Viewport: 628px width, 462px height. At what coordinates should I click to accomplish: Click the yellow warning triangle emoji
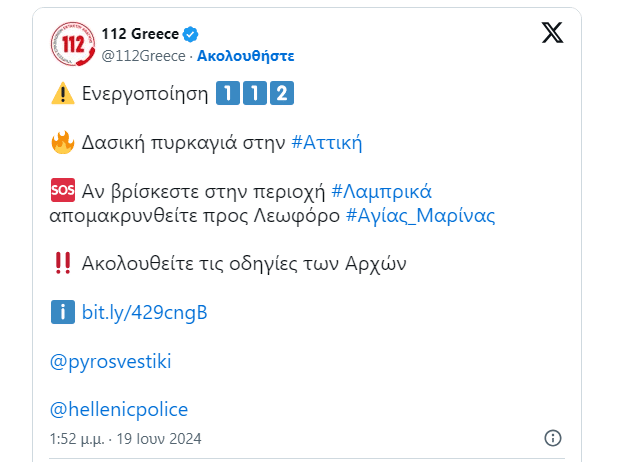[x=62, y=93]
